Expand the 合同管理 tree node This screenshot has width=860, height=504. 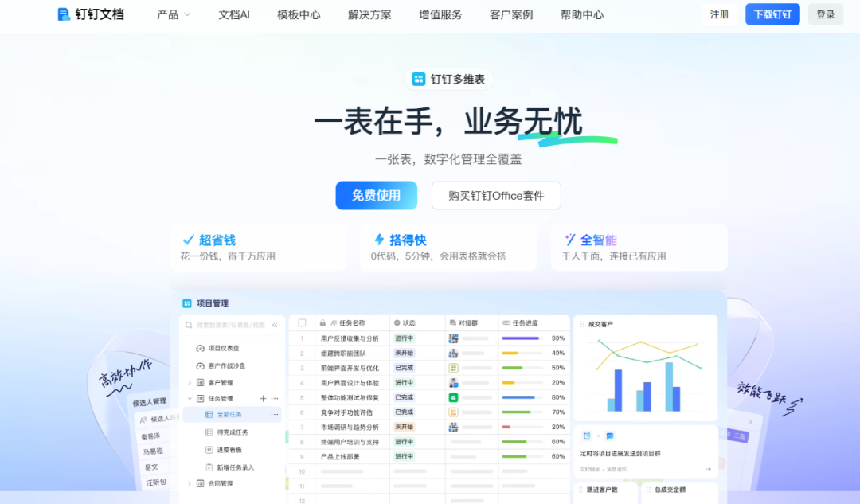(190, 484)
